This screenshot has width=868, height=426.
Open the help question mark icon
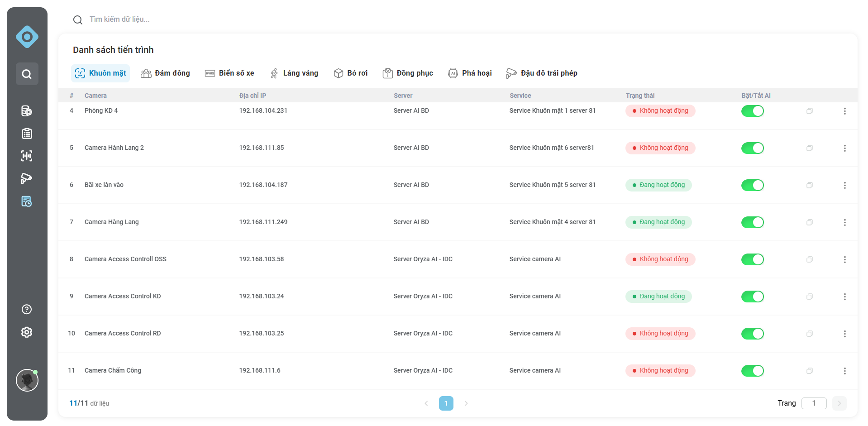coord(27,309)
